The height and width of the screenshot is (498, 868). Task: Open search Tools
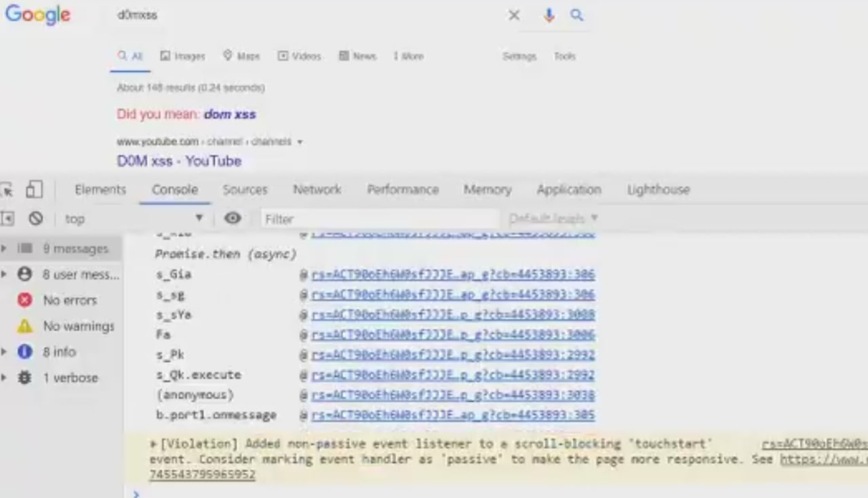click(565, 56)
